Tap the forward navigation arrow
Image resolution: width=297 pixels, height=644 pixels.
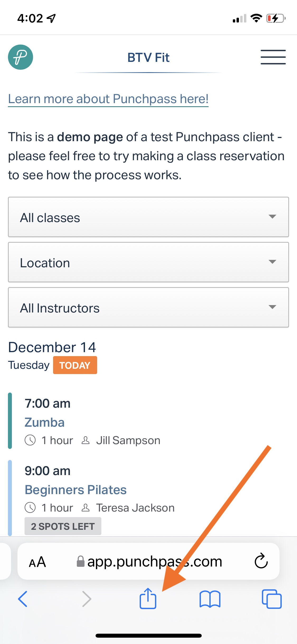point(87,599)
